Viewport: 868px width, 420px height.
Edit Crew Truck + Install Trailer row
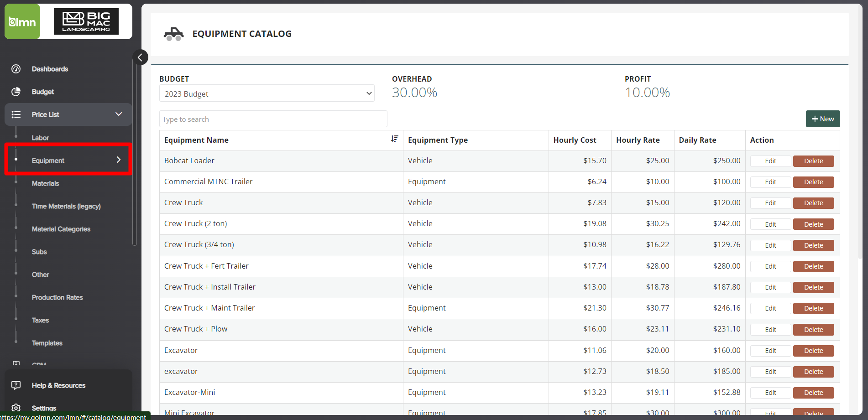[x=770, y=287]
